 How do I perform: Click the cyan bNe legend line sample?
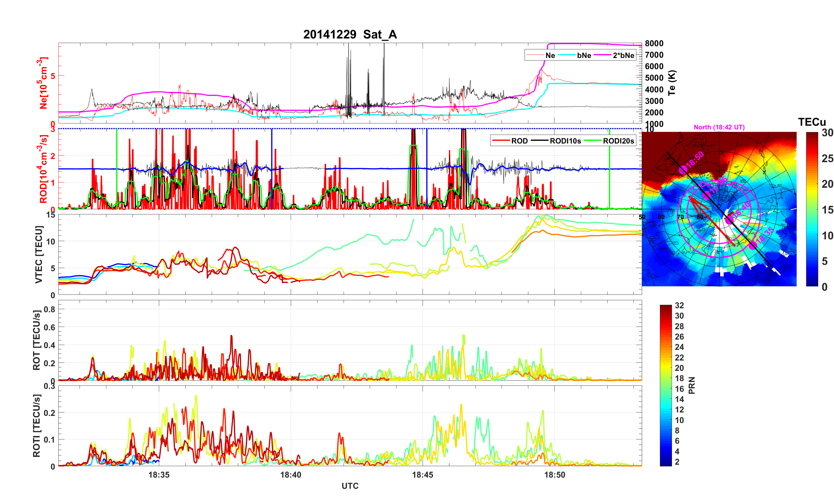(x=567, y=55)
